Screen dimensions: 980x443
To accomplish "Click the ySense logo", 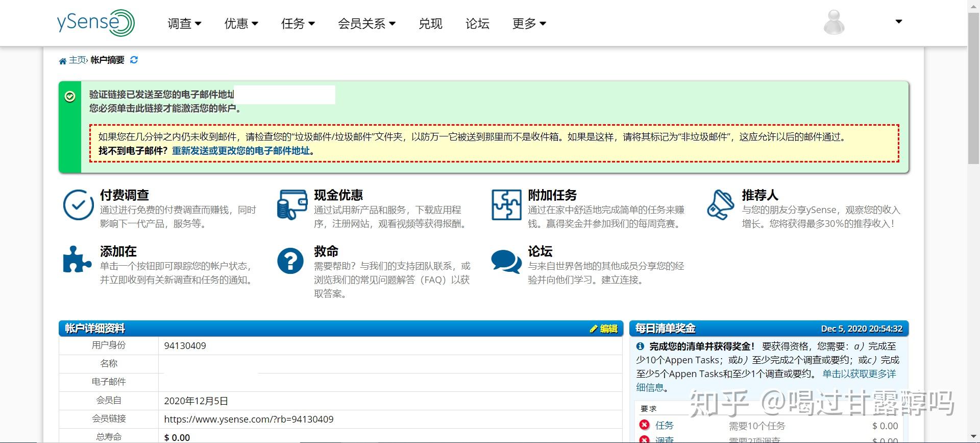I will coord(95,23).
